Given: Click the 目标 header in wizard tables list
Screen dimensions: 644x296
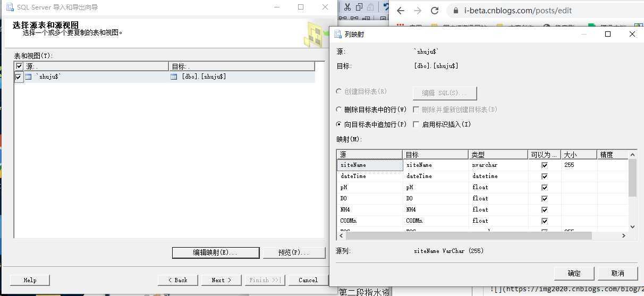Looking at the screenshot, I should tap(242, 66).
